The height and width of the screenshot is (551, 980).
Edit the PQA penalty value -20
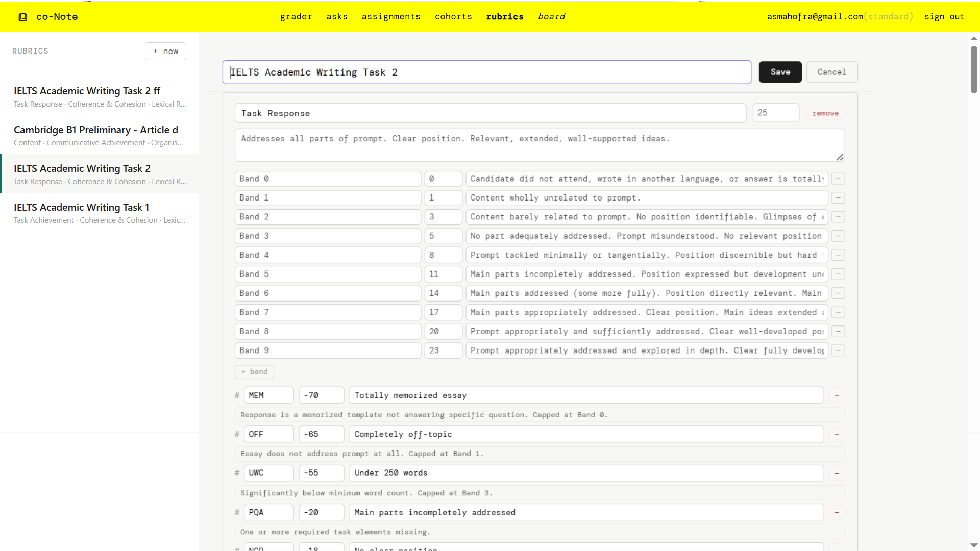[321, 512]
